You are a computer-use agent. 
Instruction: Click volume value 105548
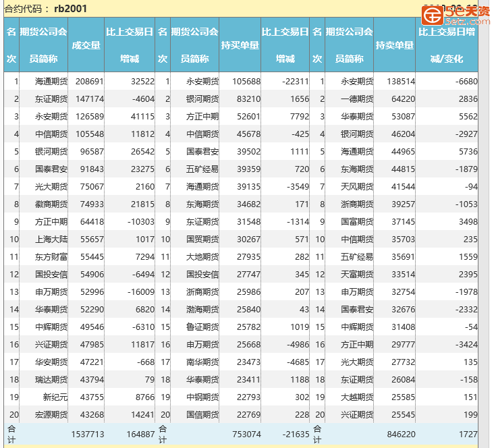tap(90, 134)
